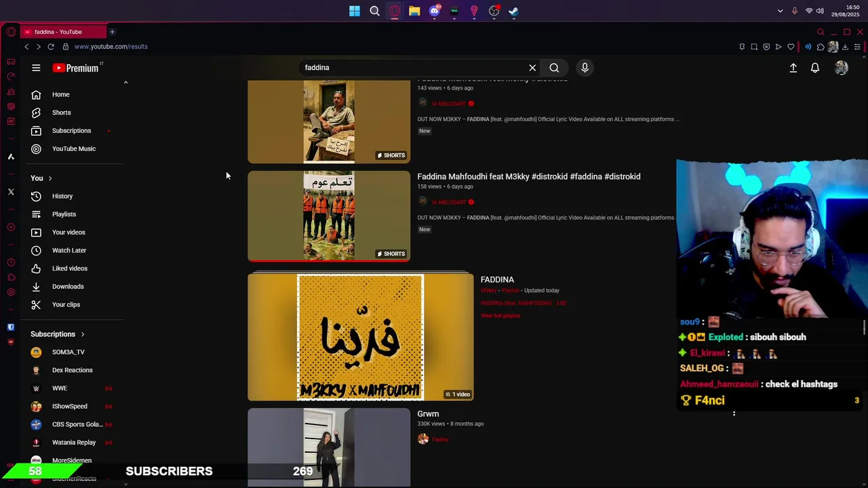Click the heart bookmark icon in toolbar

(x=791, y=47)
